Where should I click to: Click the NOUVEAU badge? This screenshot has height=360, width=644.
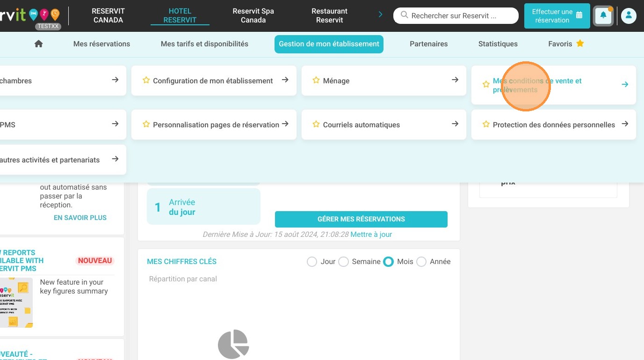tap(95, 261)
